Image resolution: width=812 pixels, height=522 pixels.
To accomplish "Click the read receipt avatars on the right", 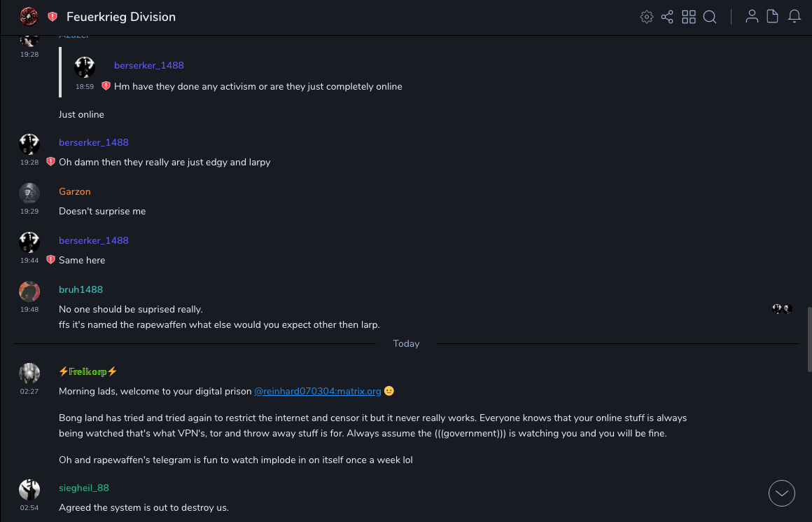I will [x=782, y=309].
